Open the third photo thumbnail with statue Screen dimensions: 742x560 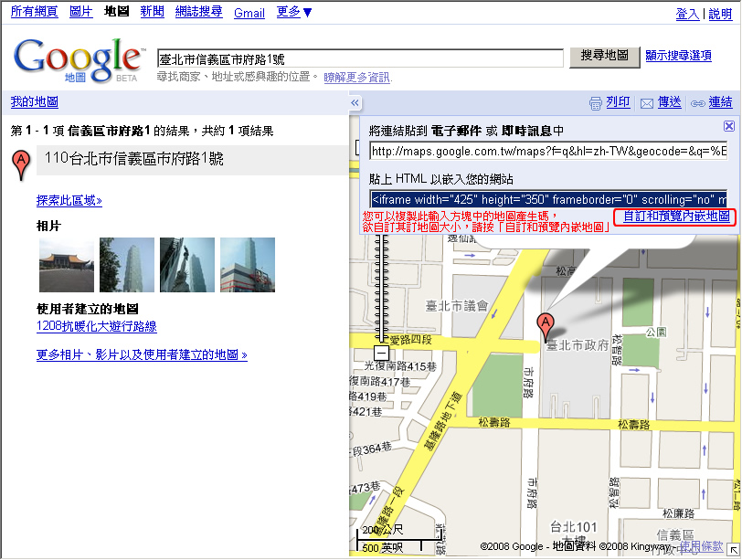[187, 265]
